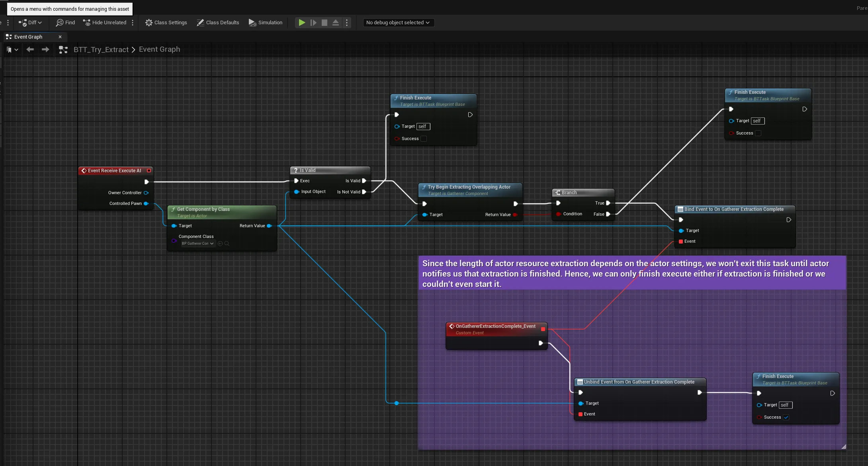Click the Stop playback button

(x=325, y=23)
